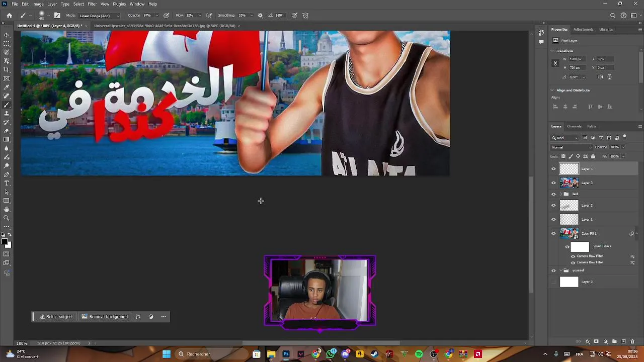
Task: Open the Smoothing dropdown arrow
Action: coord(252,16)
